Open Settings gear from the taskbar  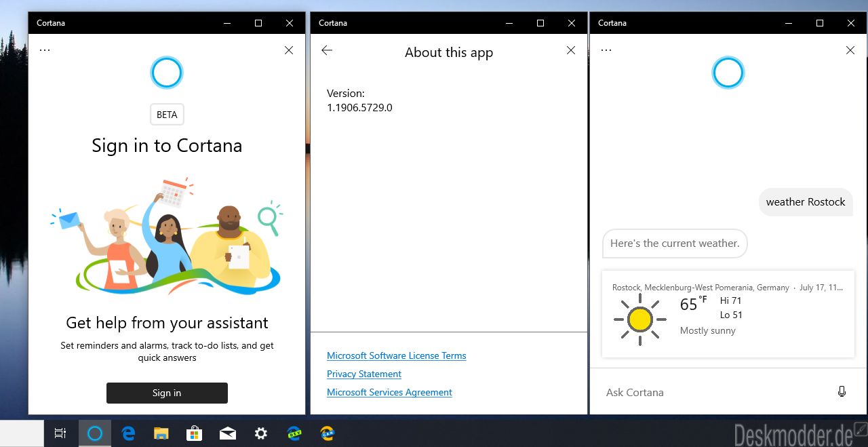(261, 433)
